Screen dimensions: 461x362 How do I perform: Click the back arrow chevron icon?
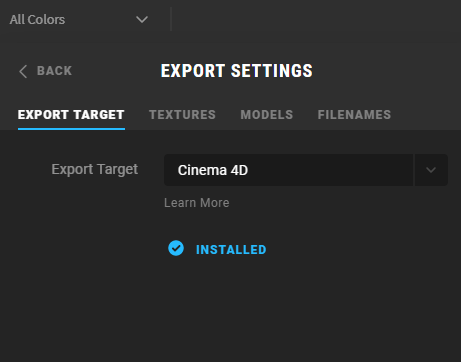click(23, 71)
